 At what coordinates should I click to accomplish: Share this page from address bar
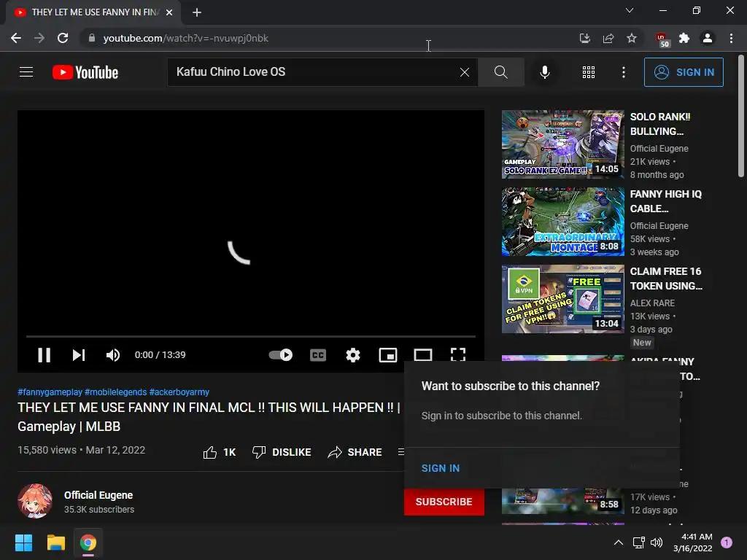coord(608,38)
